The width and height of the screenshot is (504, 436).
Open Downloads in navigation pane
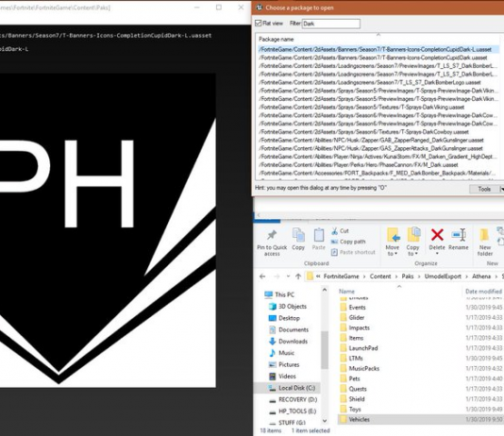(288, 342)
